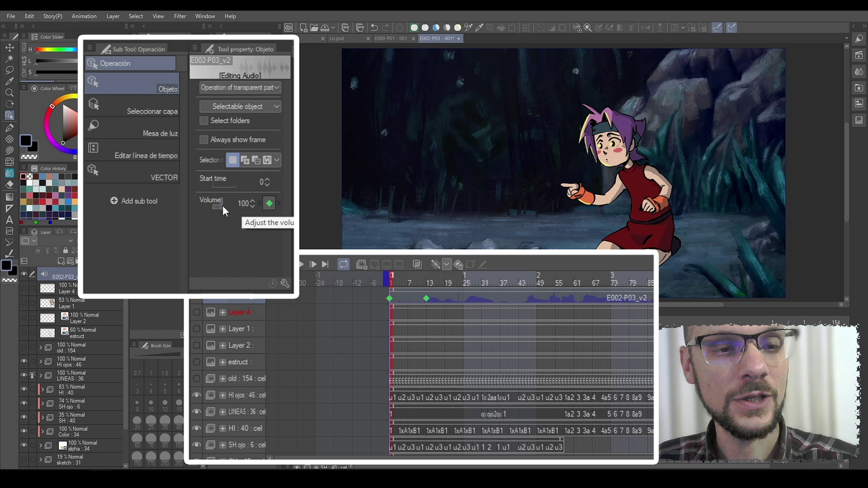Open the Layer menu
Viewport: 868px width, 488px height.
coord(113,16)
